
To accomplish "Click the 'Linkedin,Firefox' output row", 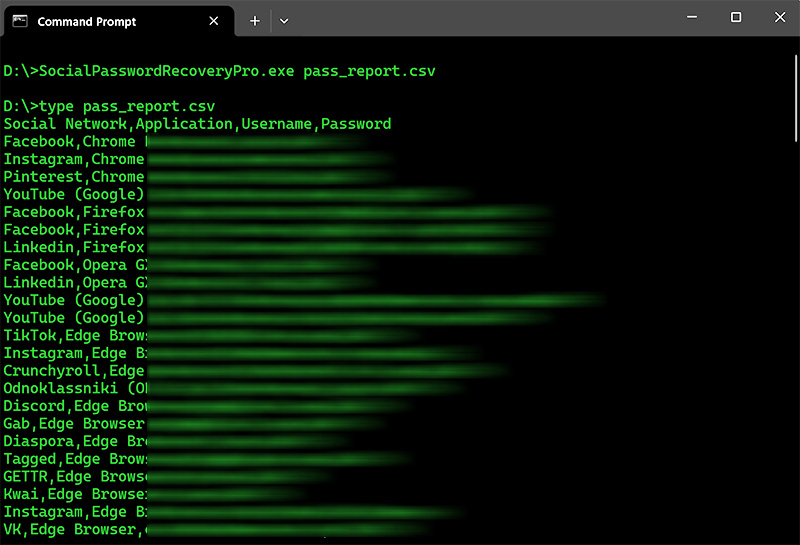I will click(273, 247).
